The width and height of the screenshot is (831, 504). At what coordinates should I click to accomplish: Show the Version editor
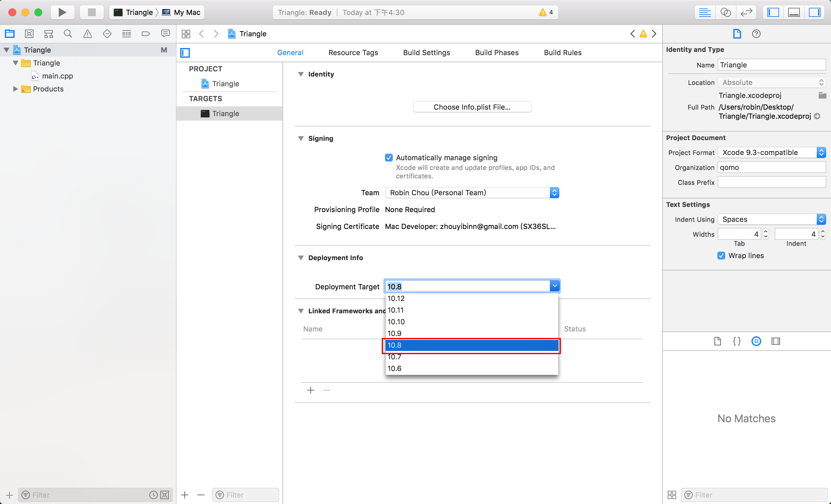coord(746,12)
